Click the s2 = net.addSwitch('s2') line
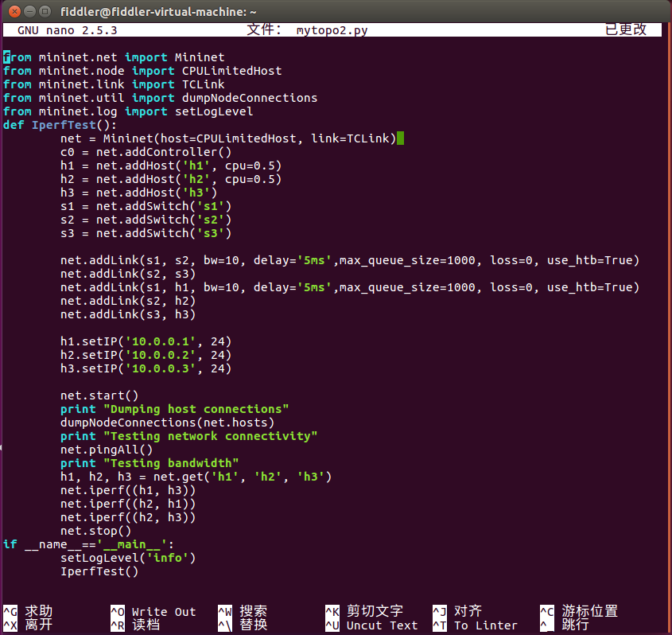The width and height of the screenshot is (672, 635). click(146, 220)
